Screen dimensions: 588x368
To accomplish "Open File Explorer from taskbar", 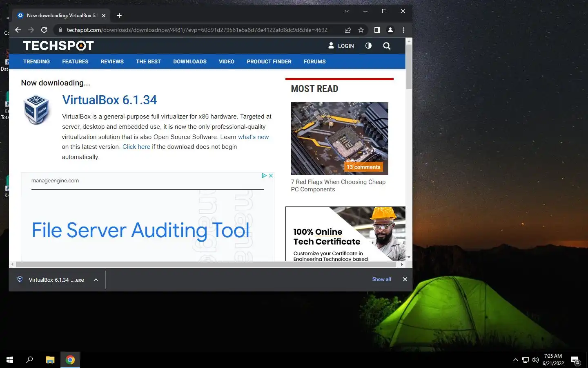I will click(50, 360).
